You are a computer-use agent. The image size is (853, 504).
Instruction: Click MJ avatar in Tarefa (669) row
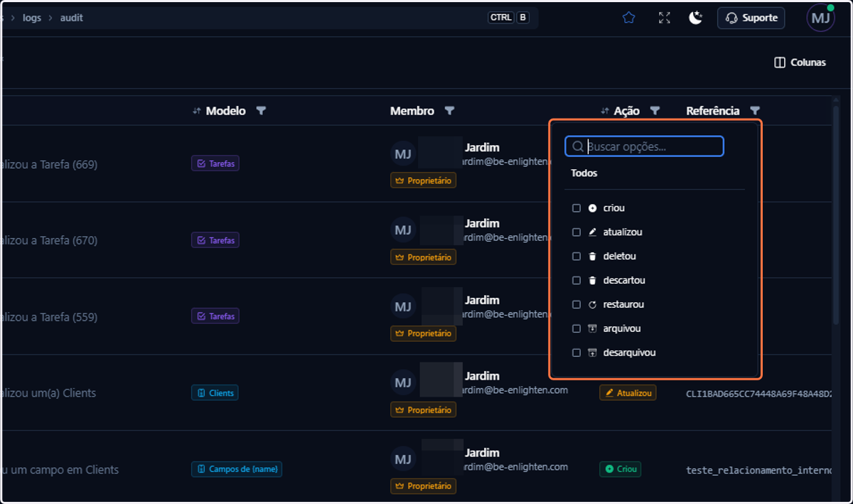pyautogui.click(x=403, y=154)
